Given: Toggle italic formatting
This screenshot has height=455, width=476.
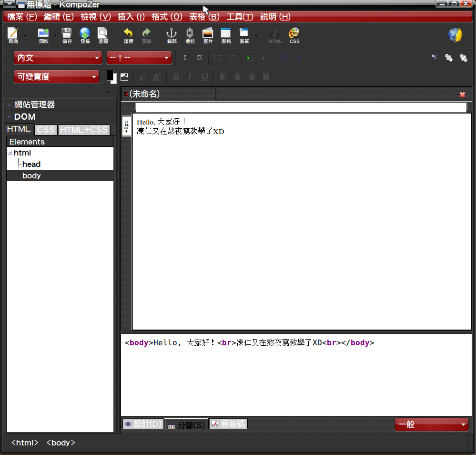Looking at the screenshot, I should 190,77.
